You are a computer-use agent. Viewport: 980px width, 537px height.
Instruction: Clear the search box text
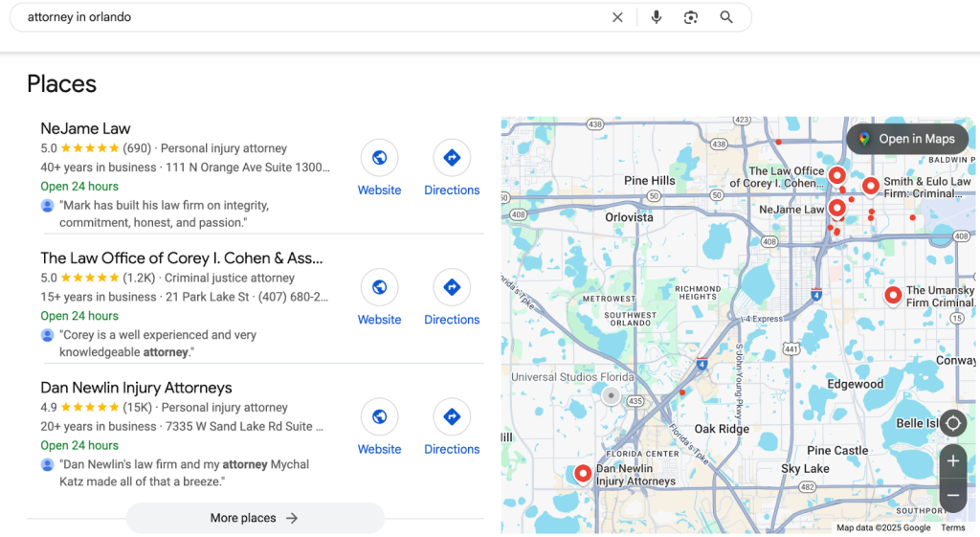point(617,17)
